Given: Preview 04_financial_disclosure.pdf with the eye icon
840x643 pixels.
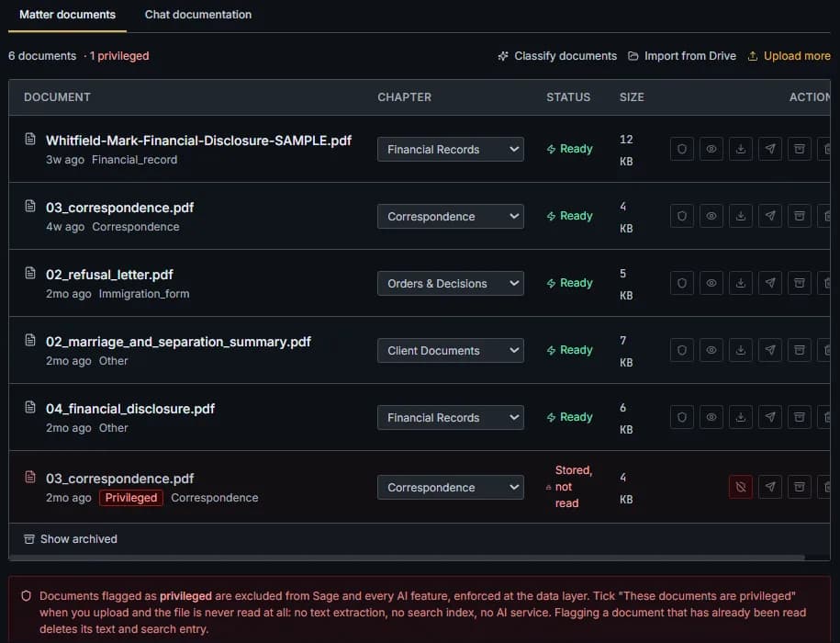Looking at the screenshot, I should [x=711, y=417].
